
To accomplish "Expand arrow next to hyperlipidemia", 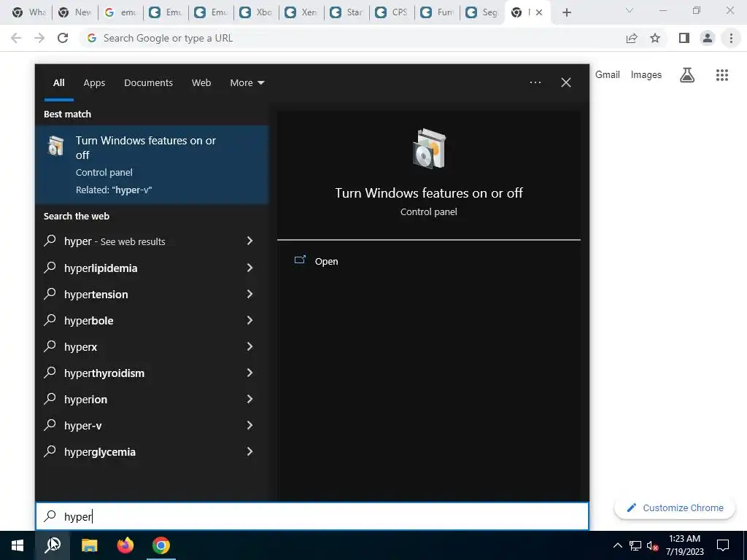I will point(249,268).
